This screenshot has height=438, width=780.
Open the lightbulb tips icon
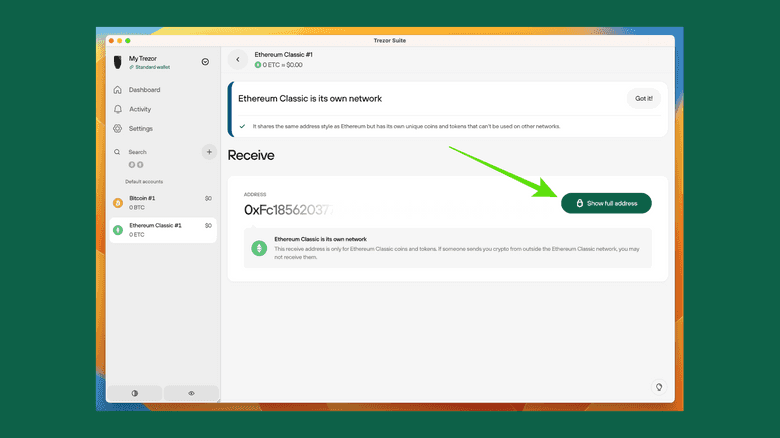click(x=659, y=387)
